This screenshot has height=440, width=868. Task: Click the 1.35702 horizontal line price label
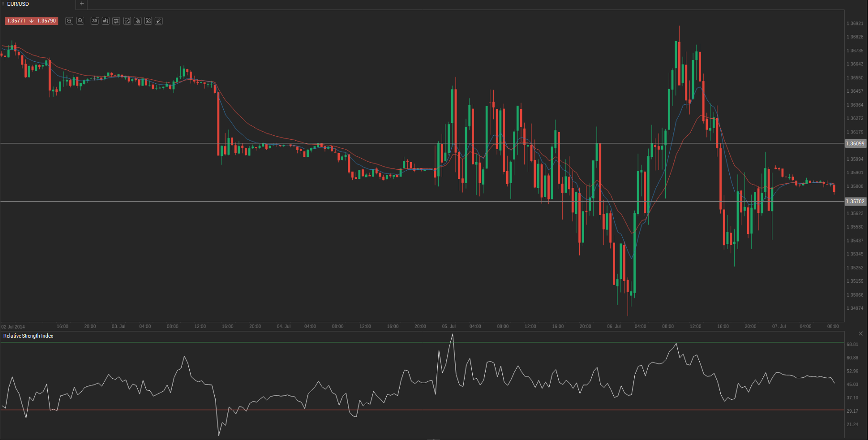pos(855,202)
